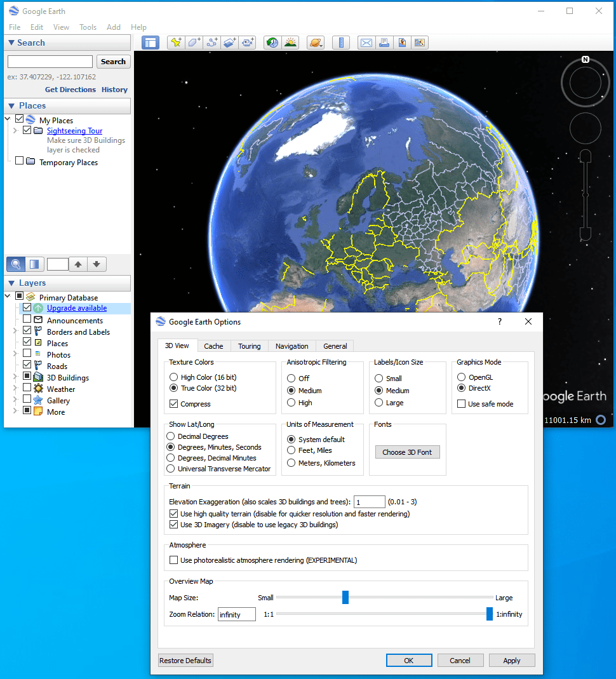Viewport: 616px width, 679px height.
Task: Open the Tools menu
Action: pos(88,27)
